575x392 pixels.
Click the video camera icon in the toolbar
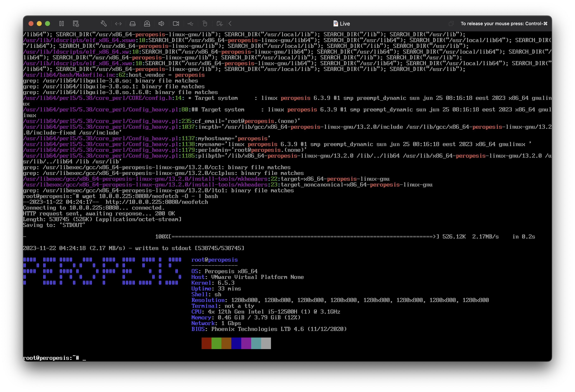[x=176, y=24]
